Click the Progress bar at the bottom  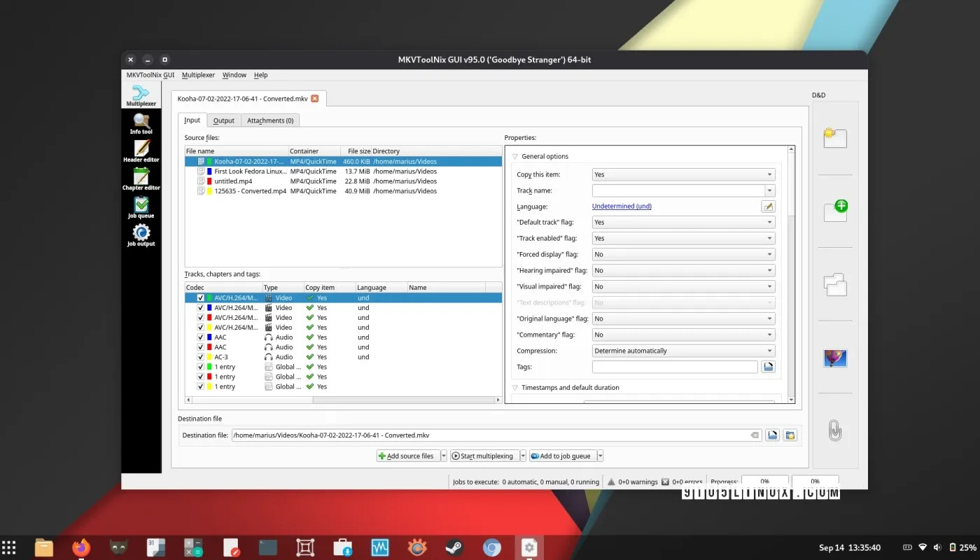[x=764, y=482]
